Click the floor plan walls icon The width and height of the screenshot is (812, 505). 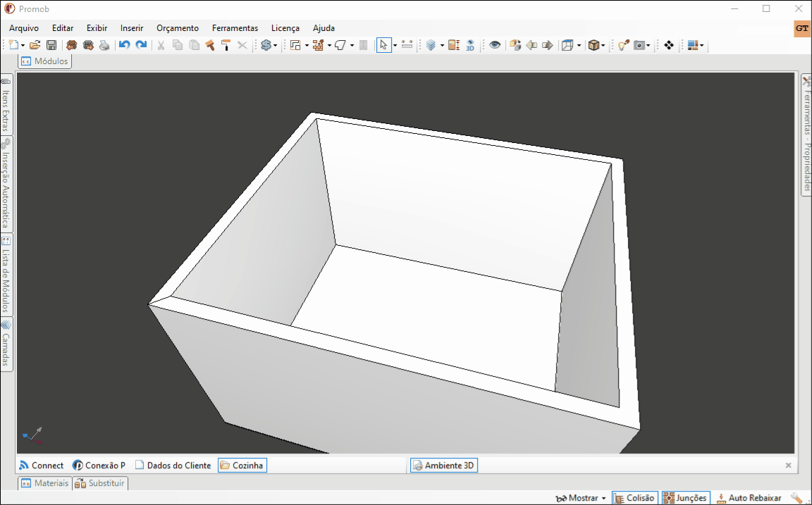click(296, 45)
